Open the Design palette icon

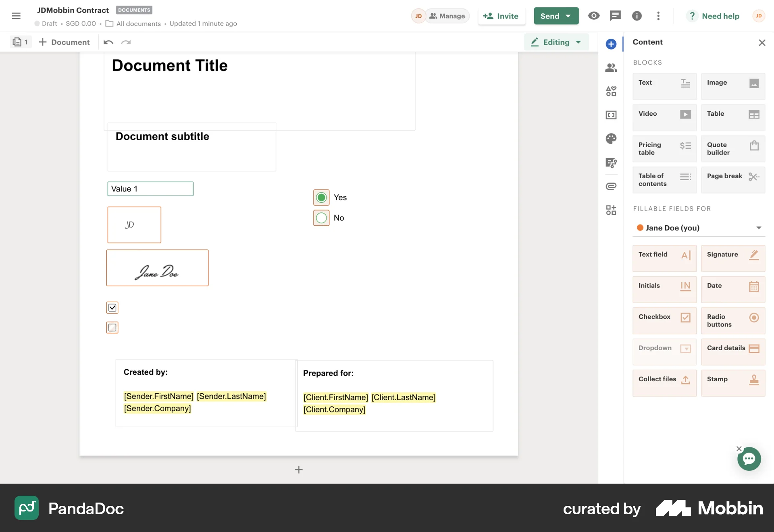[611, 139]
